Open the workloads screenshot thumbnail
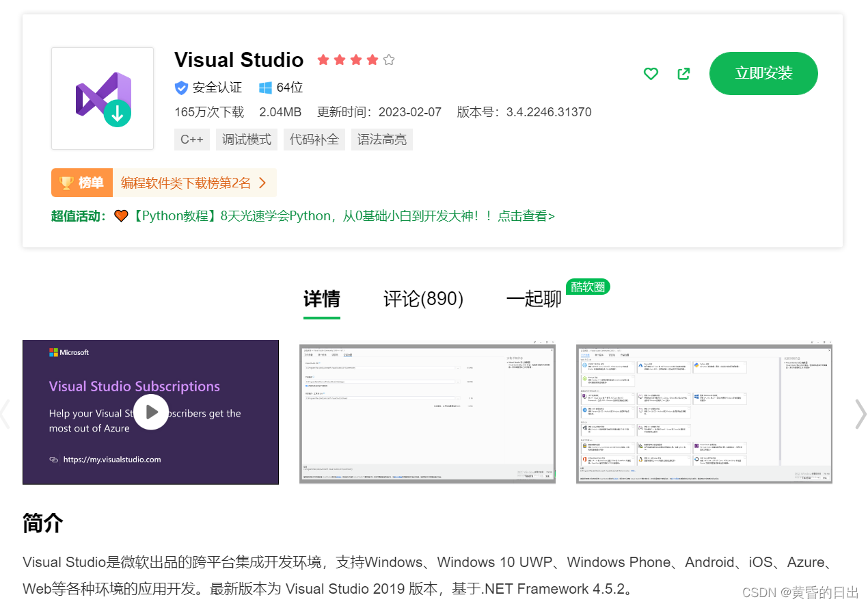868x606 pixels. point(704,412)
